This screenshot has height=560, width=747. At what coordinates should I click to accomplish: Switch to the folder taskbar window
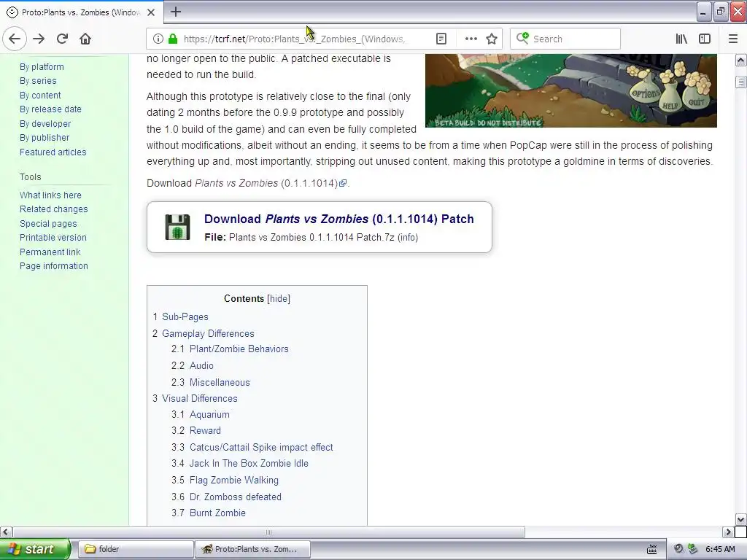(136, 549)
